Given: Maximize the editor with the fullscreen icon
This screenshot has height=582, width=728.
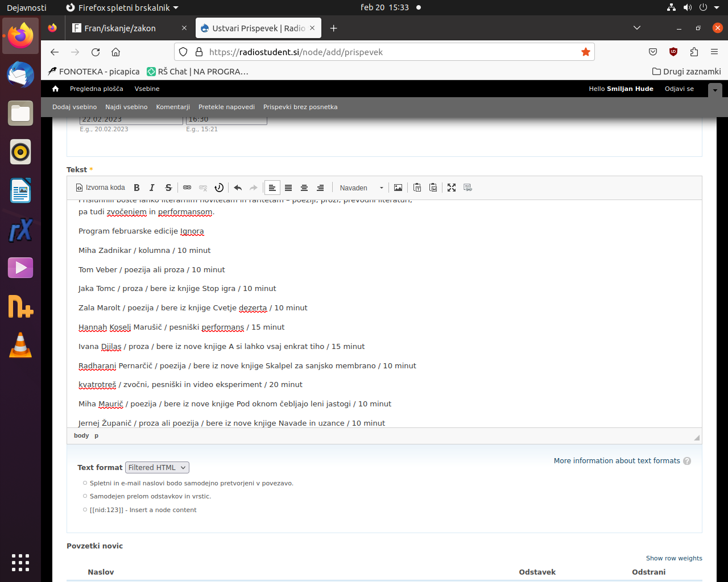Looking at the screenshot, I should point(452,188).
